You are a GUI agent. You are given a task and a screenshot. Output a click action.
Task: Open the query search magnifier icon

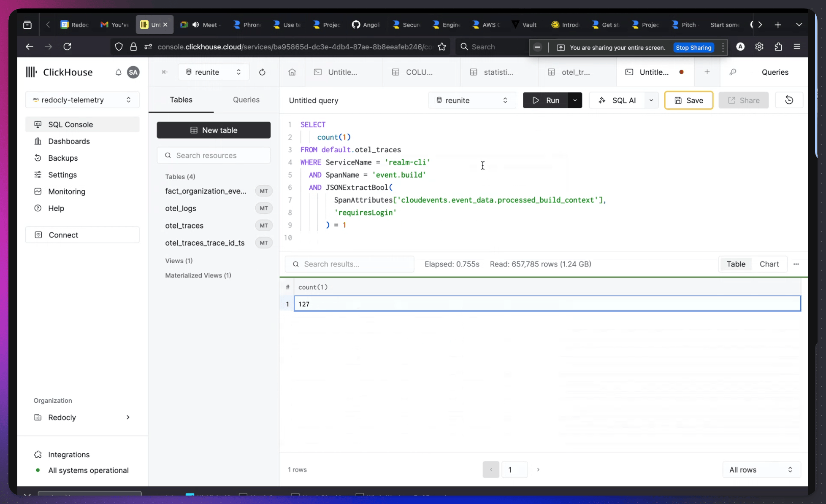pyautogui.click(x=733, y=72)
